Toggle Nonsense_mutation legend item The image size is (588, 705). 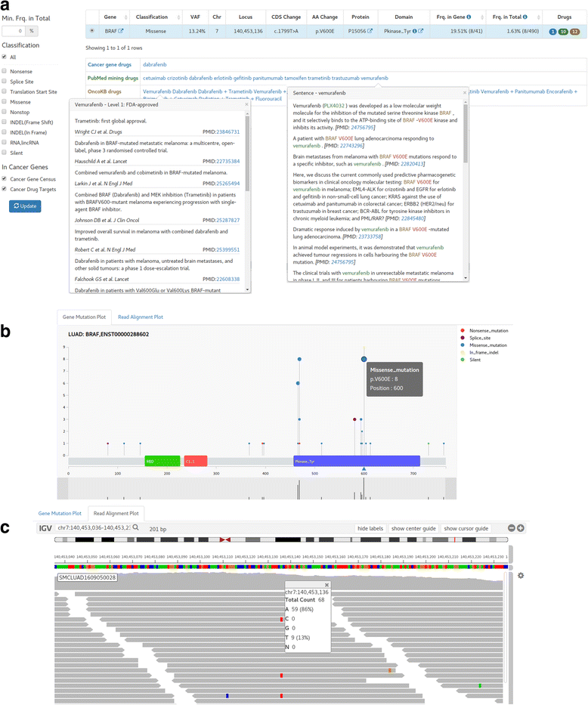pos(484,330)
